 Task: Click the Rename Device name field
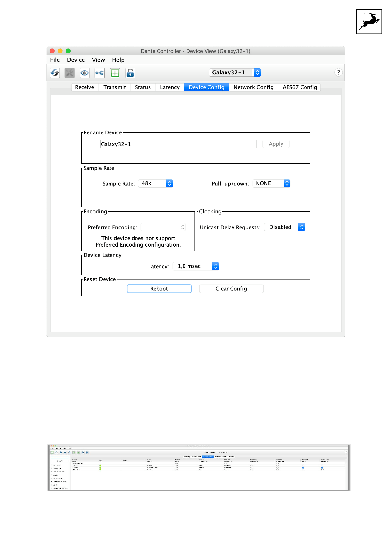(178, 144)
